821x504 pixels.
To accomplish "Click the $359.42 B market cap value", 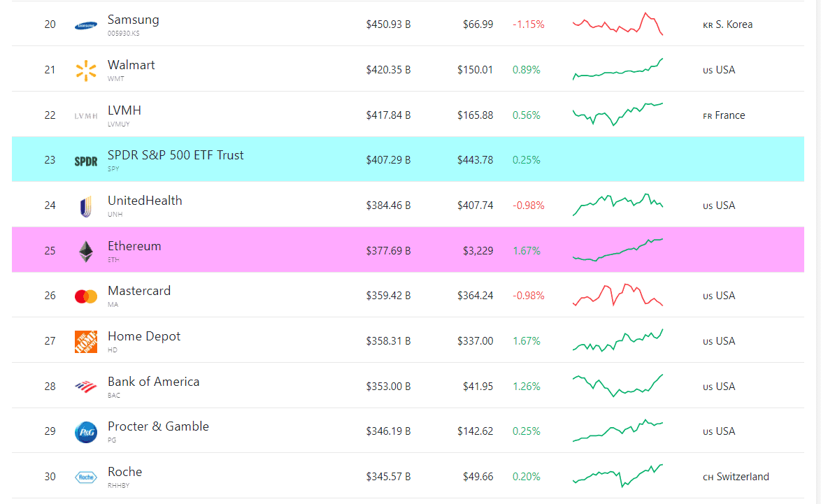I will (388, 296).
